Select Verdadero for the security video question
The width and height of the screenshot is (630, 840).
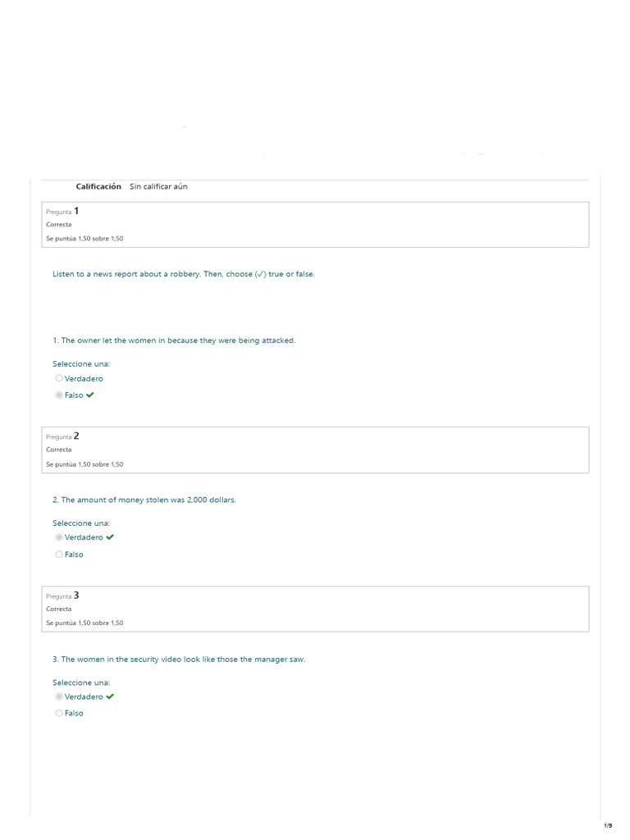pos(59,696)
